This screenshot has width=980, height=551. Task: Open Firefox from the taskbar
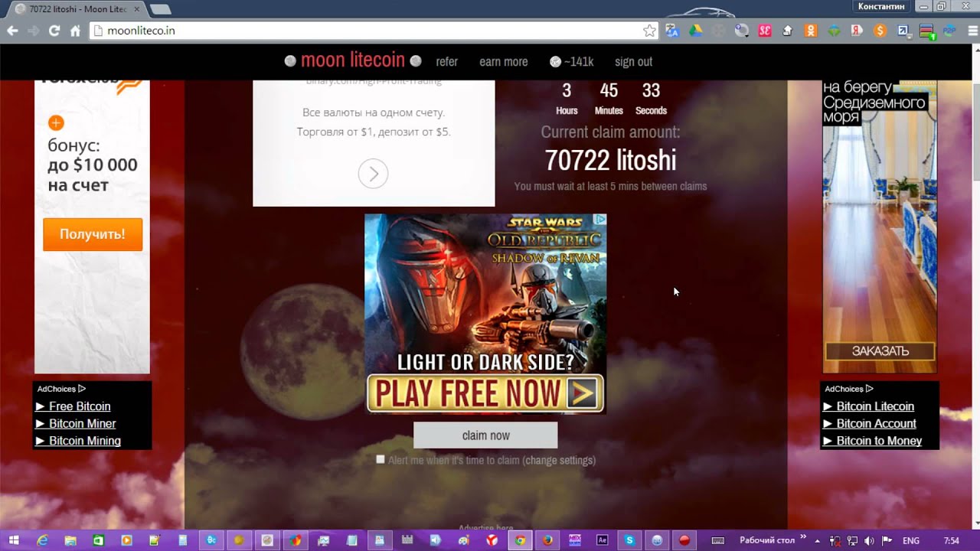click(x=547, y=540)
